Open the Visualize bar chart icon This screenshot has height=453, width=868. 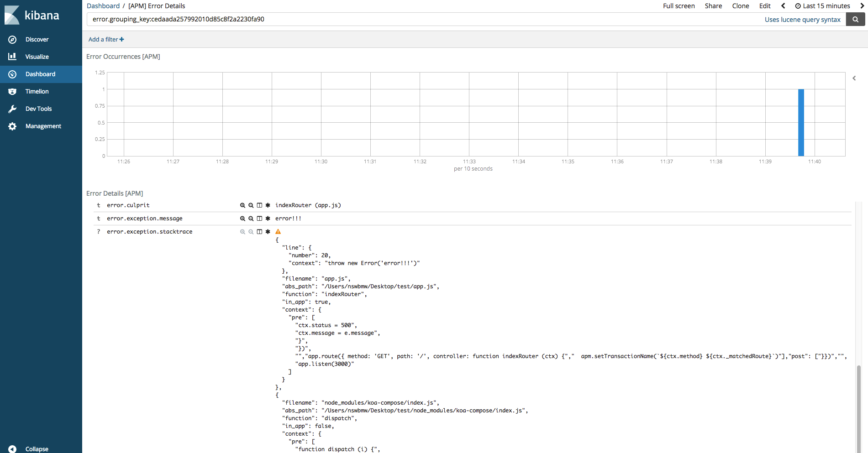[12, 57]
